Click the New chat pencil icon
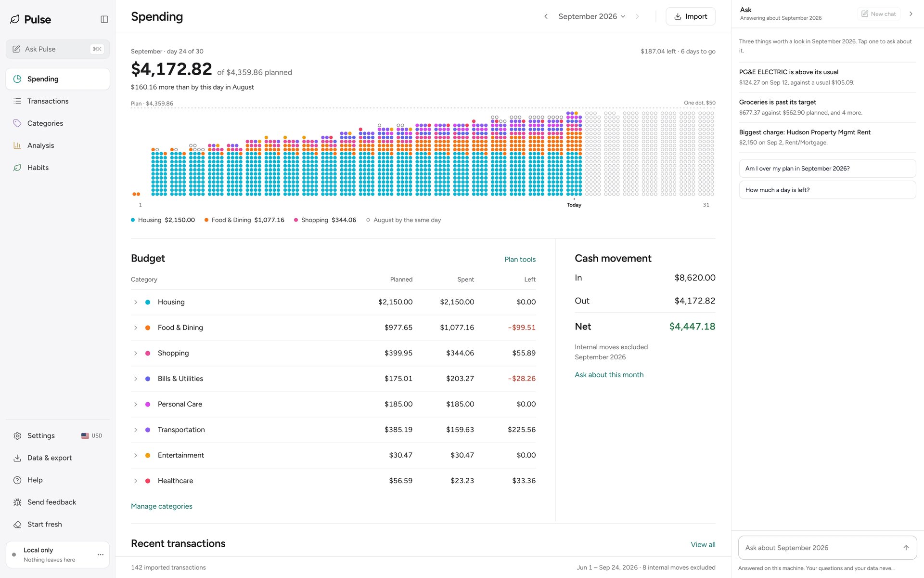924x578 pixels. coord(865,14)
